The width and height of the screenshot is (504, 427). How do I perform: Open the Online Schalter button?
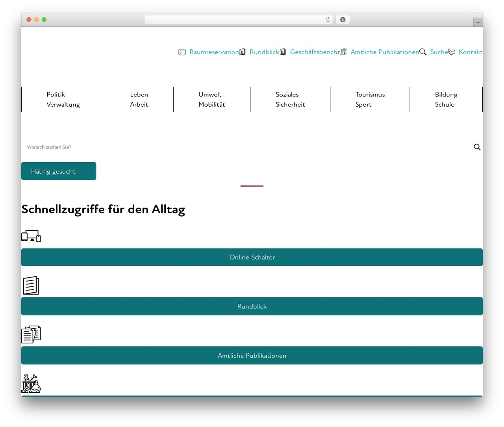pos(252,257)
